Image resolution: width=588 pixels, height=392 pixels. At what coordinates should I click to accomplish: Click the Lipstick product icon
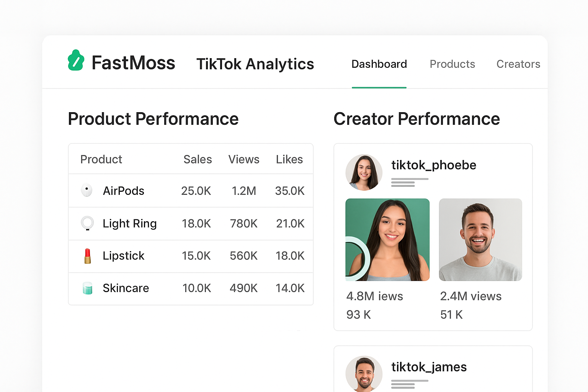(x=87, y=256)
